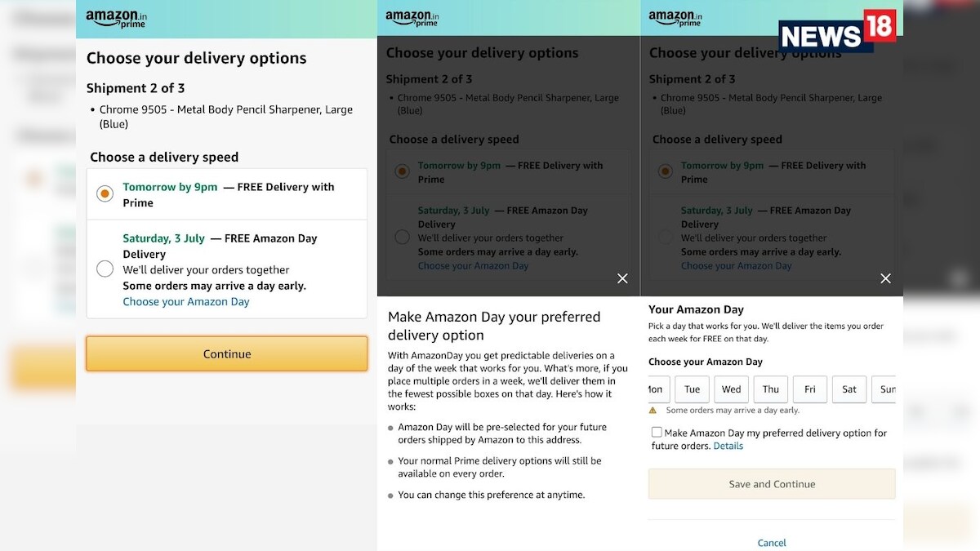
Task: Click Save and Continue
Action: click(x=771, y=483)
